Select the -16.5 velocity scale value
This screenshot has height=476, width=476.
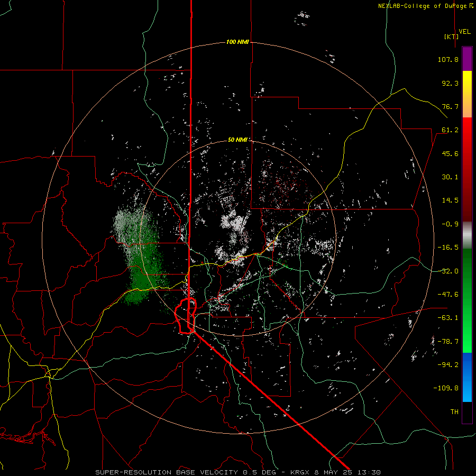pyautogui.click(x=448, y=248)
